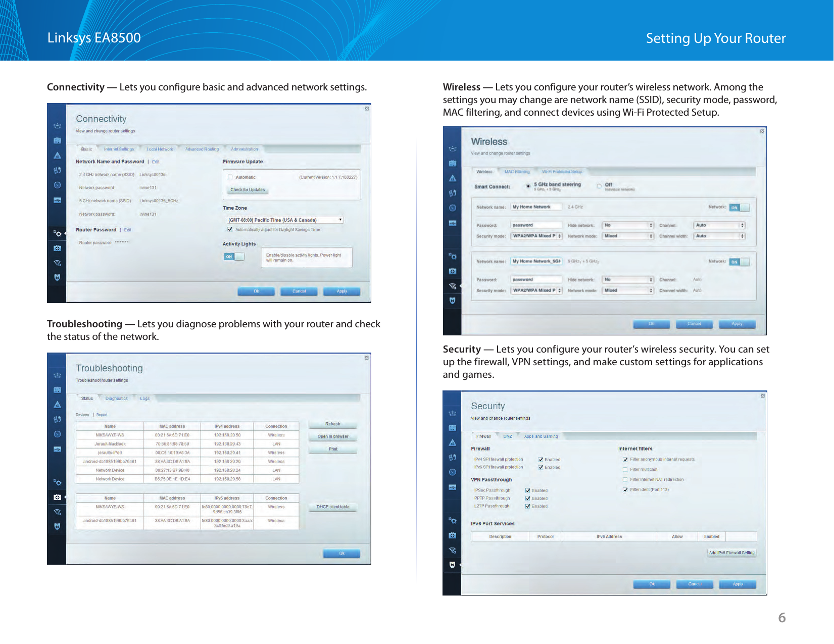The width and height of the screenshot is (834, 644).
Task: Click 5 GHz password input field
Action: pos(536,279)
